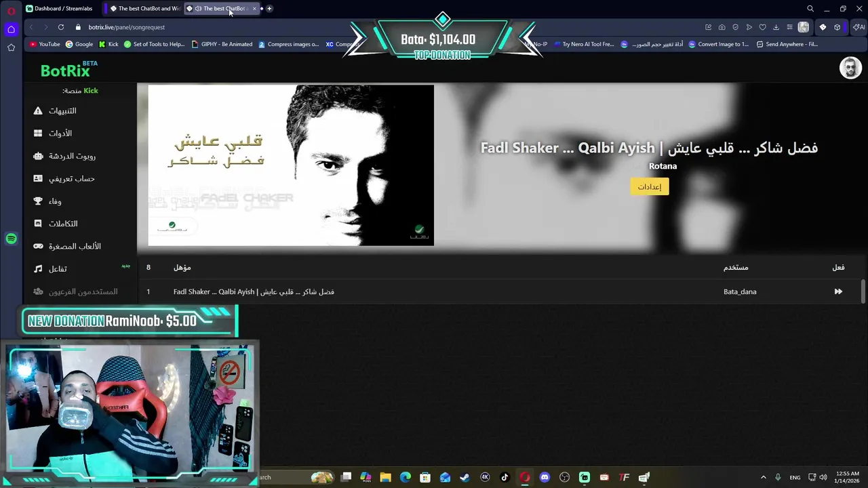
Task: Click the gamepad minigames icon
Action: 38,246
